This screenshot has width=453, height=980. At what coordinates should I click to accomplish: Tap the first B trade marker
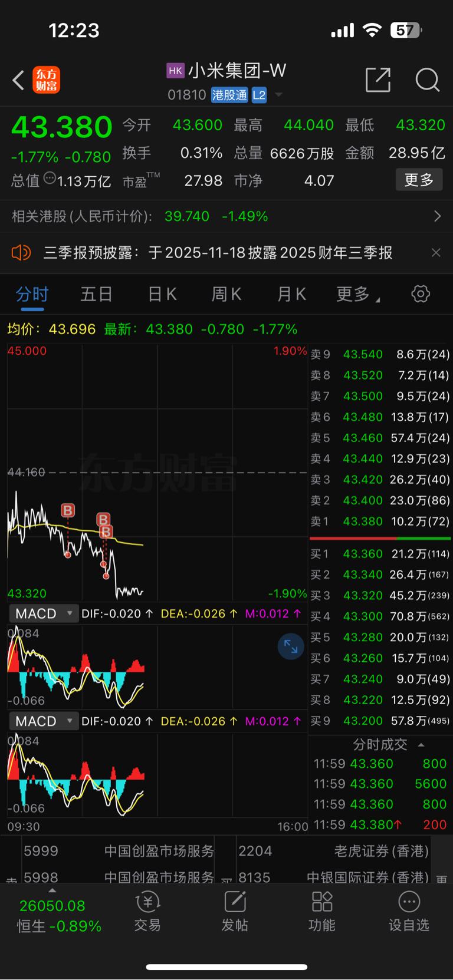(68, 510)
